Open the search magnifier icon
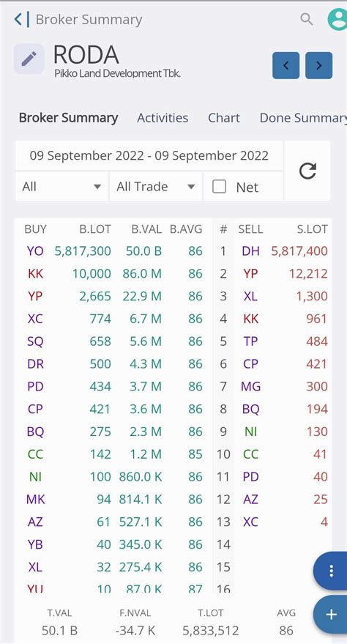The height and width of the screenshot is (644, 347). tap(307, 19)
